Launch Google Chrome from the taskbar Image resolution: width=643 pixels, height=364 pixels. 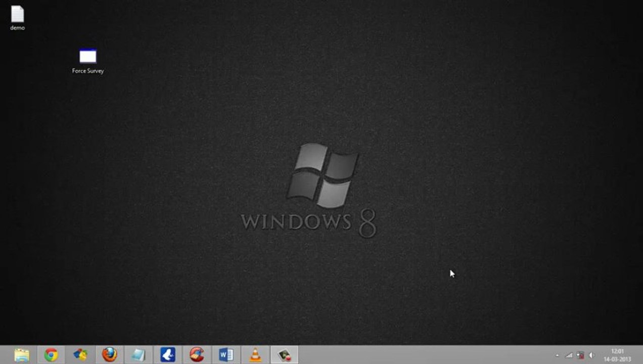51,355
